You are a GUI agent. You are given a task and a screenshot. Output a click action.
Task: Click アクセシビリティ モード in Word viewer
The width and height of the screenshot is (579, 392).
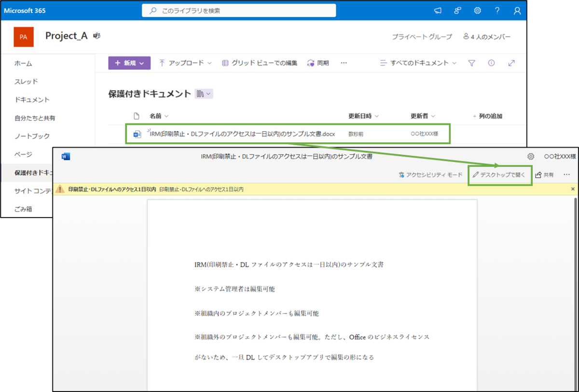point(430,175)
